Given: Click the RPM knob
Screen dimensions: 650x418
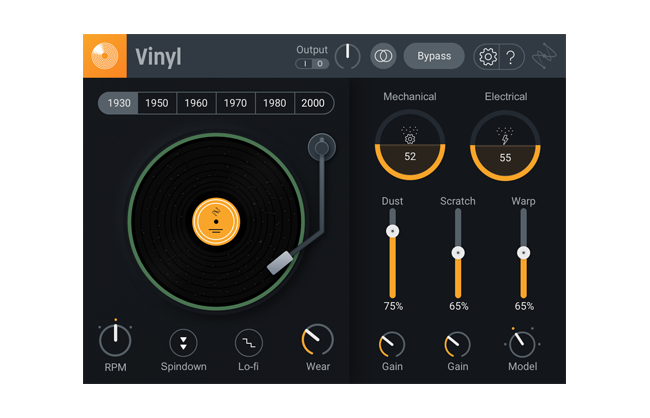Looking at the screenshot, I should coord(115,342).
